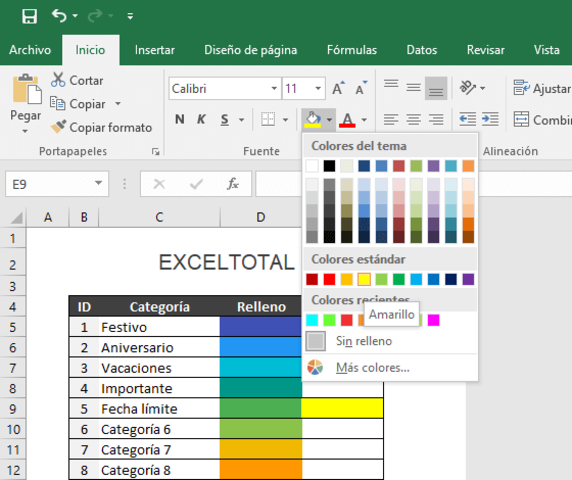Switch to the Vista tab

click(546, 50)
